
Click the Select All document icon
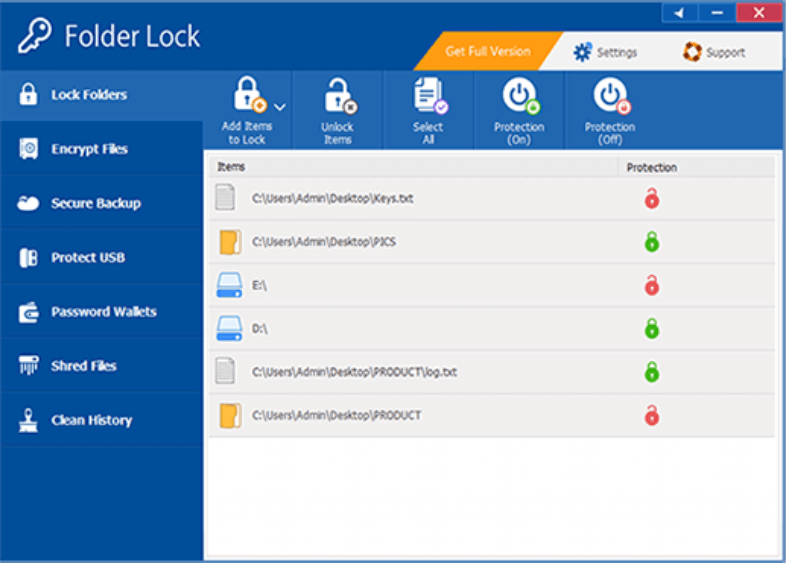(x=430, y=95)
